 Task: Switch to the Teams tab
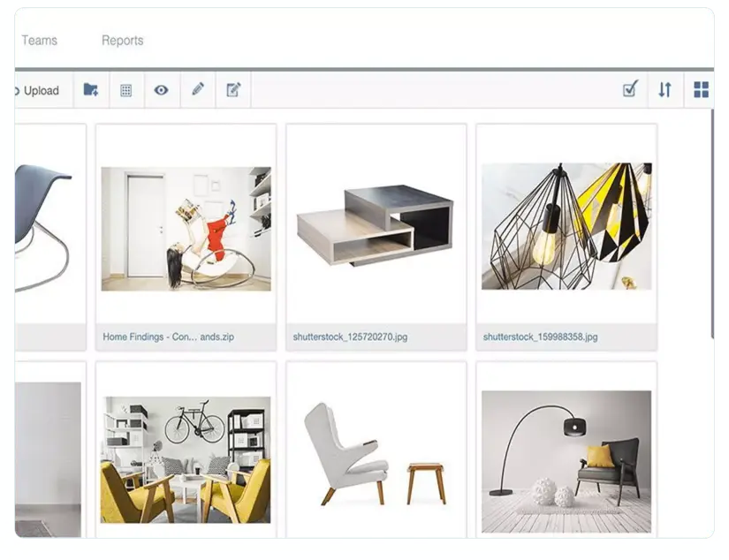[x=39, y=40]
